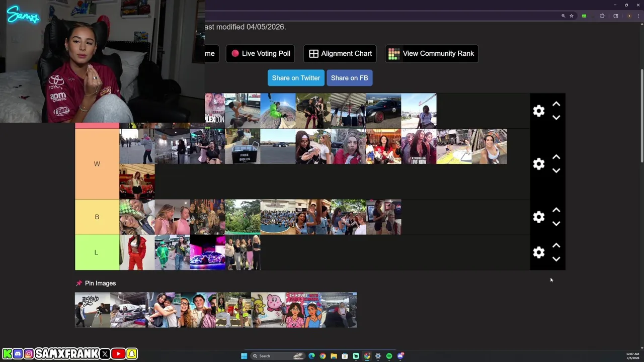Select green suit image in top row
This screenshot has height=362, width=644.
278,111
